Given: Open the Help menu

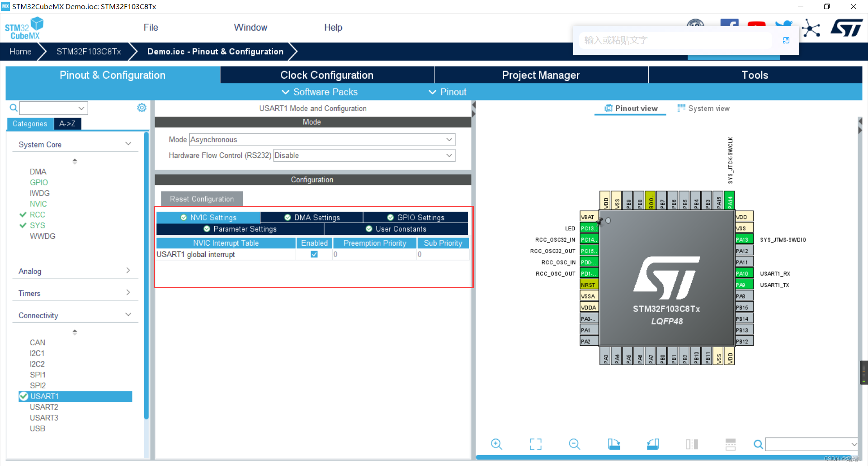Looking at the screenshot, I should [333, 28].
